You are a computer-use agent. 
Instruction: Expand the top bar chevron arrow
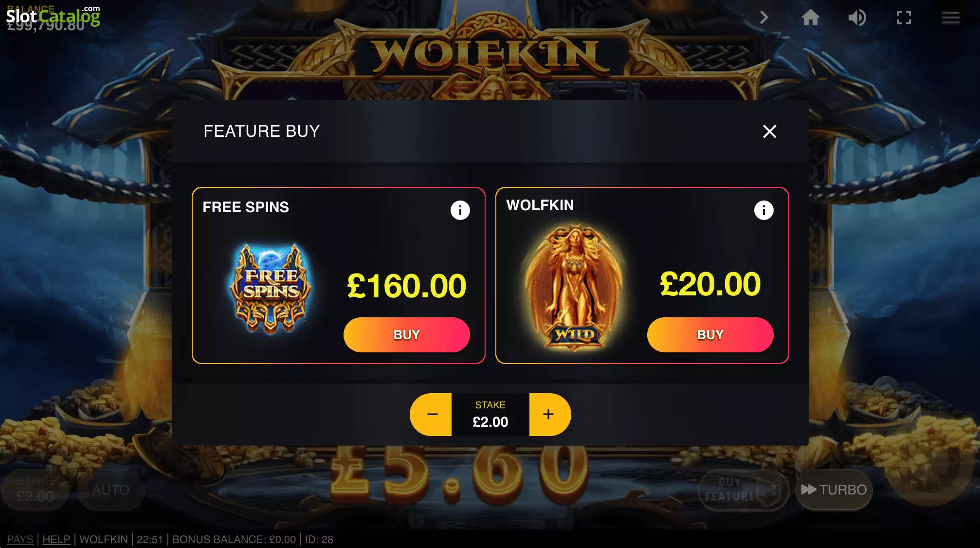(764, 18)
